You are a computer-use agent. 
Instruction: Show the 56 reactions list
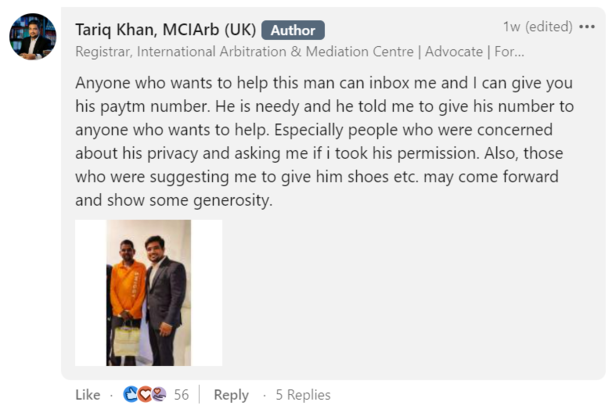pyautogui.click(x=181, y=395)
